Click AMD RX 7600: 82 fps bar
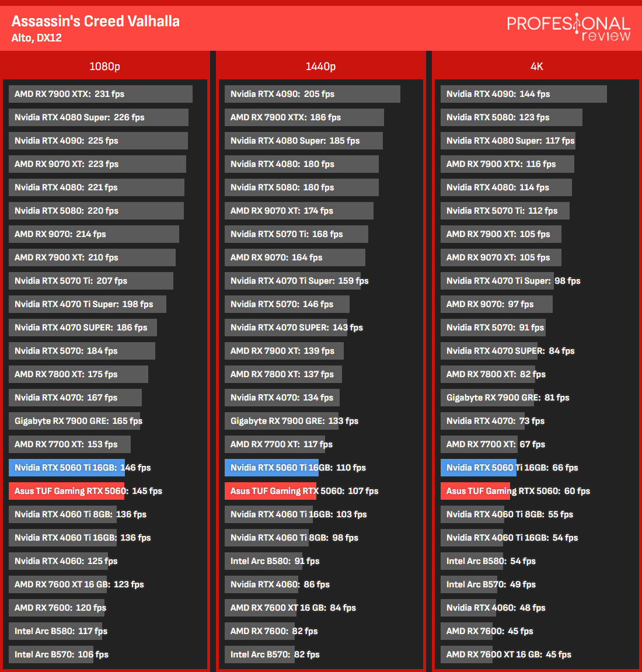This screenshot has height=672, width=642. [260, 631]
